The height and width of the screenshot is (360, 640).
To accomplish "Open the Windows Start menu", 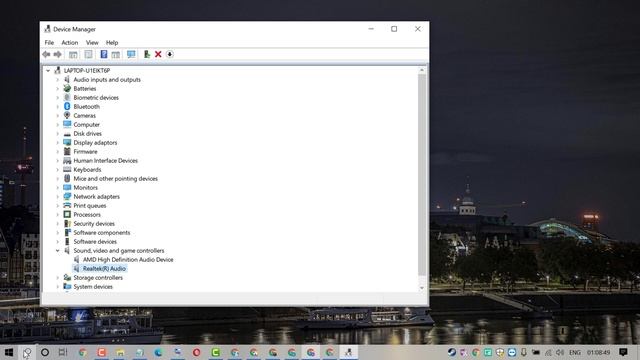I will click(9, 352).
